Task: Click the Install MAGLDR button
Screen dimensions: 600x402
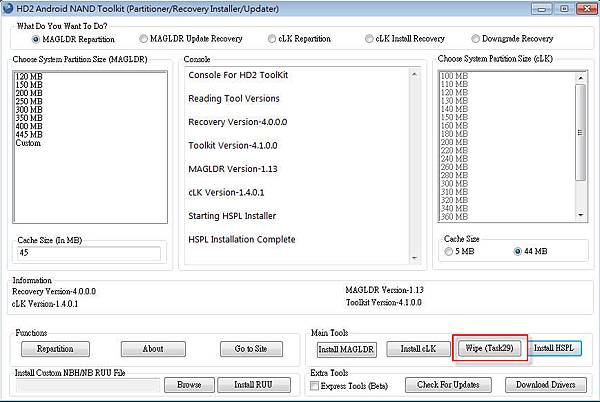Action: coord(346,350)
